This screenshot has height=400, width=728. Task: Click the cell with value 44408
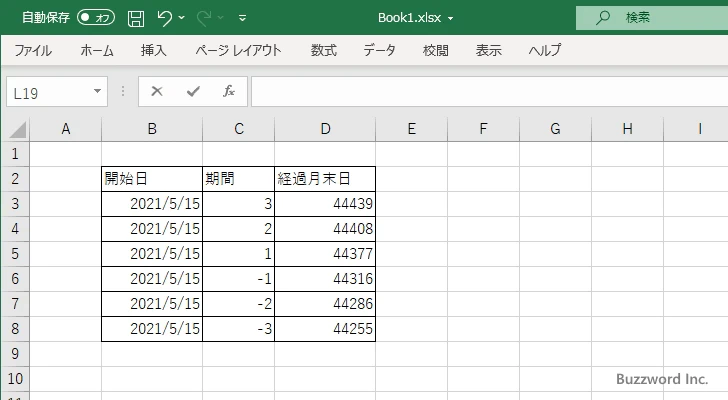[x=325, y=229]
